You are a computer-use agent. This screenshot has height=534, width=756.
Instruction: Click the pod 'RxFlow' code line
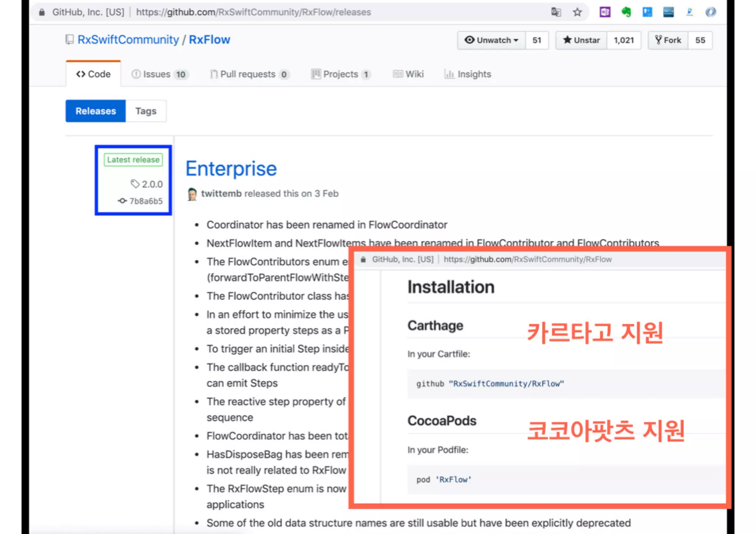click(444, 480)
